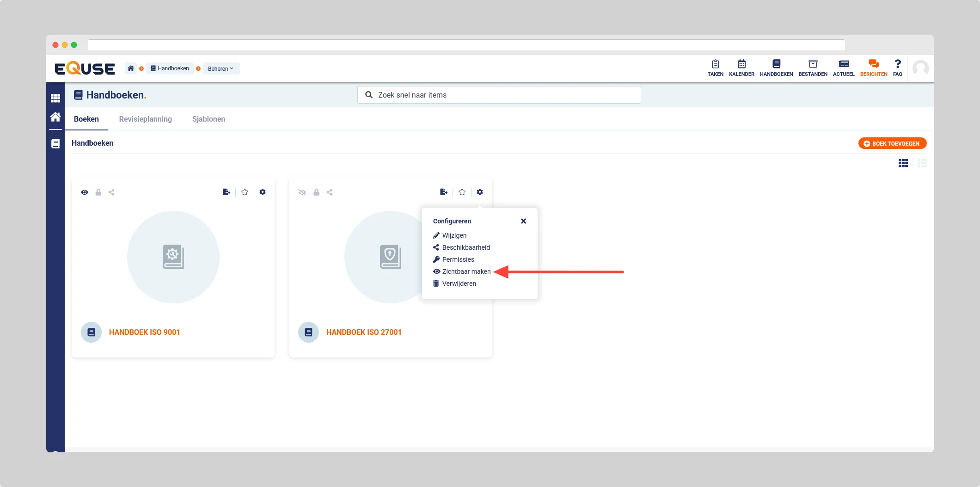
Task: Click the home icon in breadcrumb
Action: tap(131, 68)
